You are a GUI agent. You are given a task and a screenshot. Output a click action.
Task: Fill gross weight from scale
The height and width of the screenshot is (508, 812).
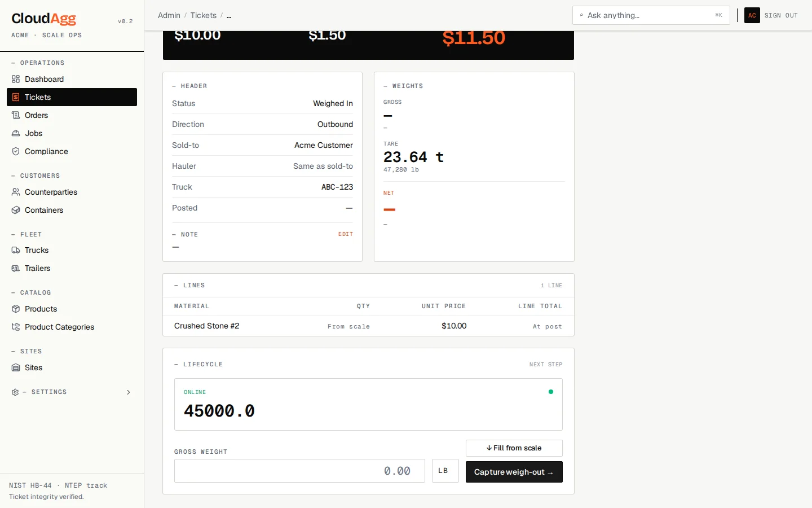[x=514, y=448]
